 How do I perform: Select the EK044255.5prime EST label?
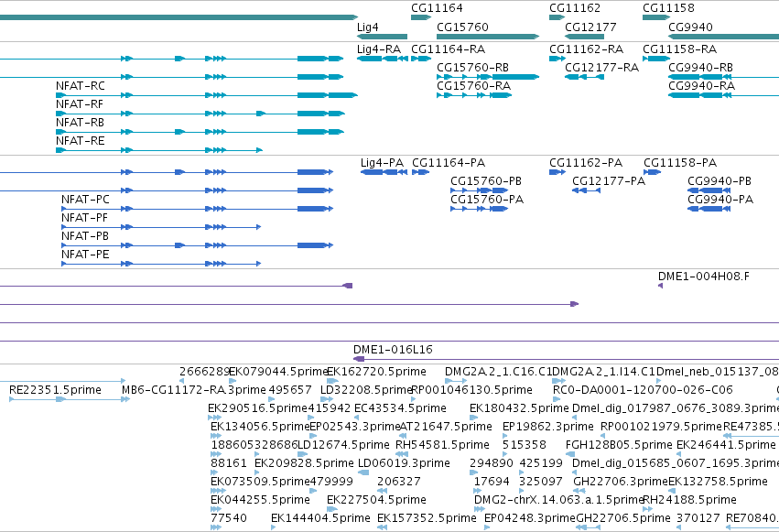coord(260,500)
